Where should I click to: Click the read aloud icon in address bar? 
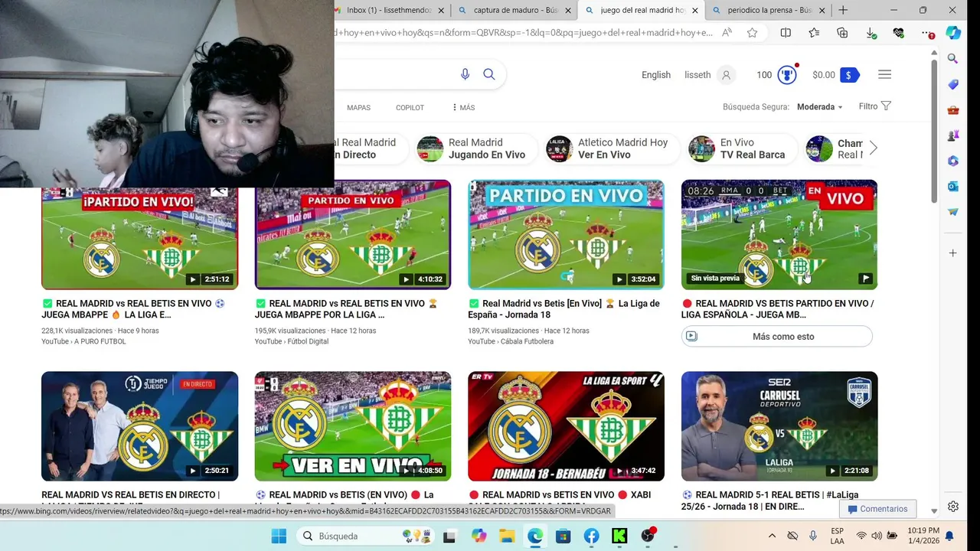click(727, 33)
